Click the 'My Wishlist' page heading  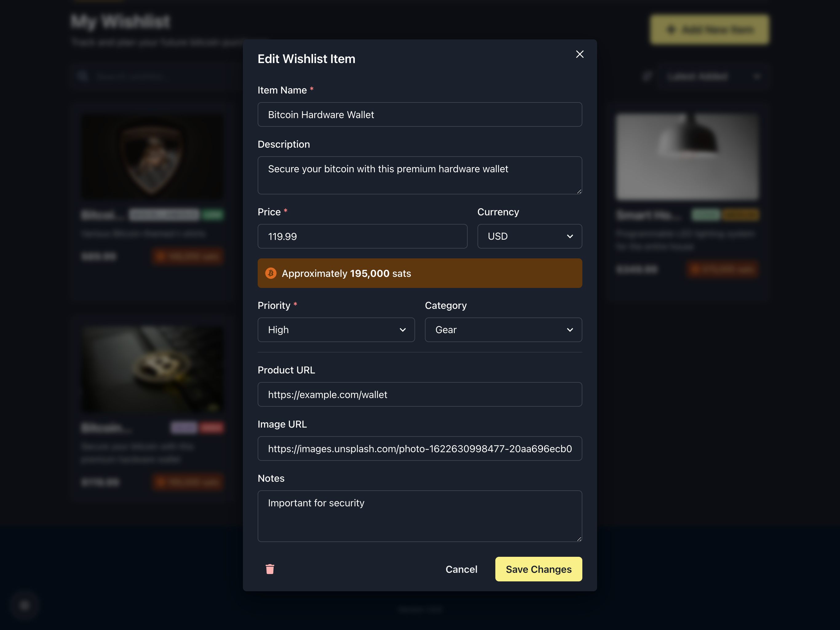(x=121, y=22)
